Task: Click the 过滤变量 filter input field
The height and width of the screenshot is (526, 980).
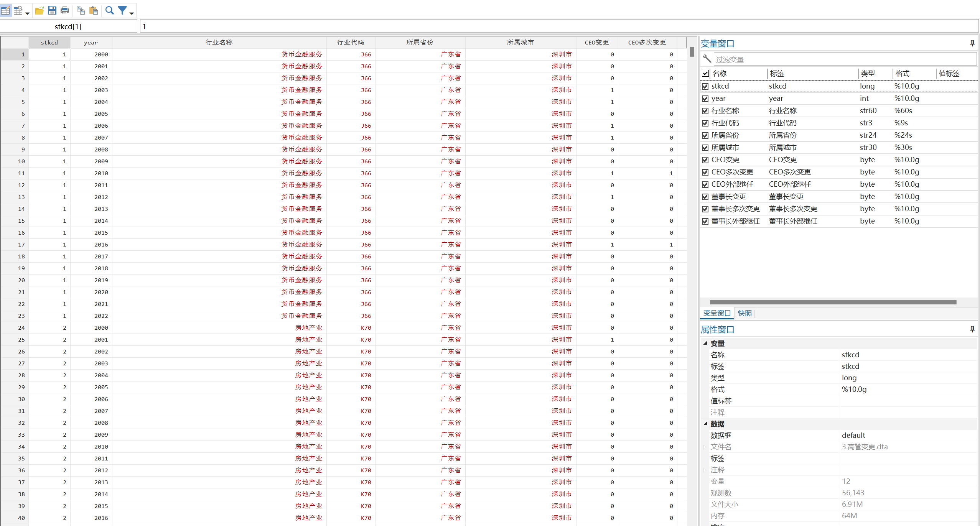Action: point(844,59)
